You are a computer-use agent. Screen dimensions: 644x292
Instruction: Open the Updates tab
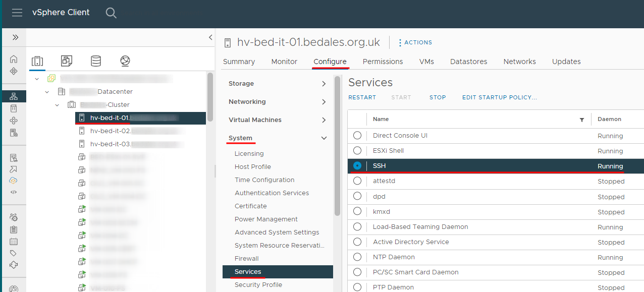pos(566,62)
